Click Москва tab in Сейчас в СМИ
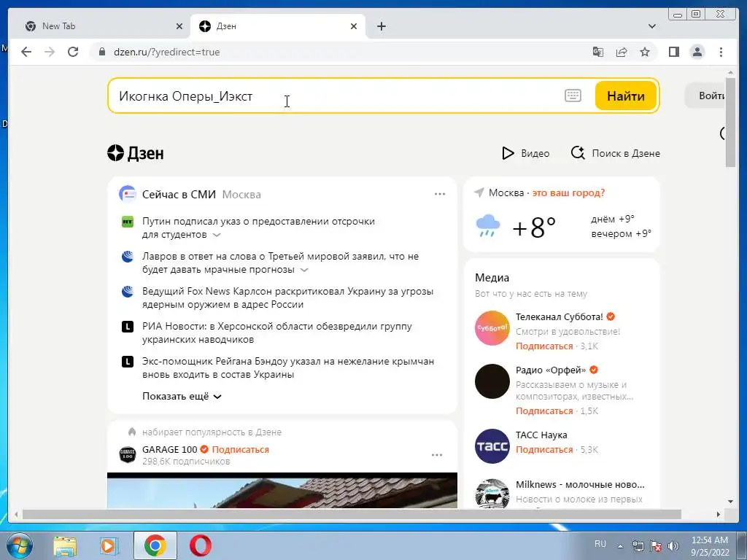The width and height of the screenshot is (747, 560). (241, 194)
